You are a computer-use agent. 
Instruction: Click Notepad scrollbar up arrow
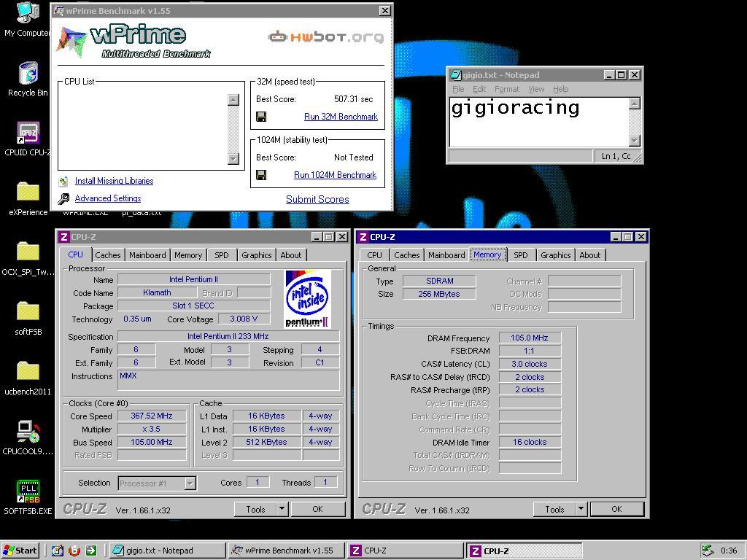pos(635,104)
